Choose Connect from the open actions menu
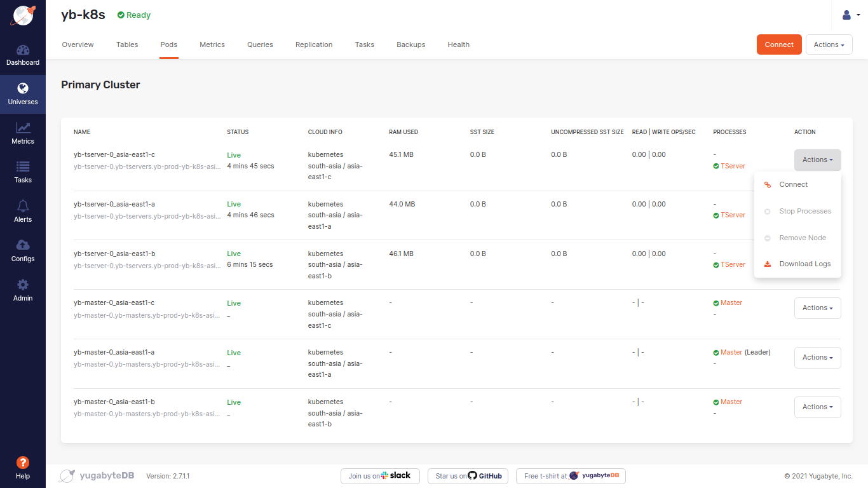 click(x=793, y=184)
